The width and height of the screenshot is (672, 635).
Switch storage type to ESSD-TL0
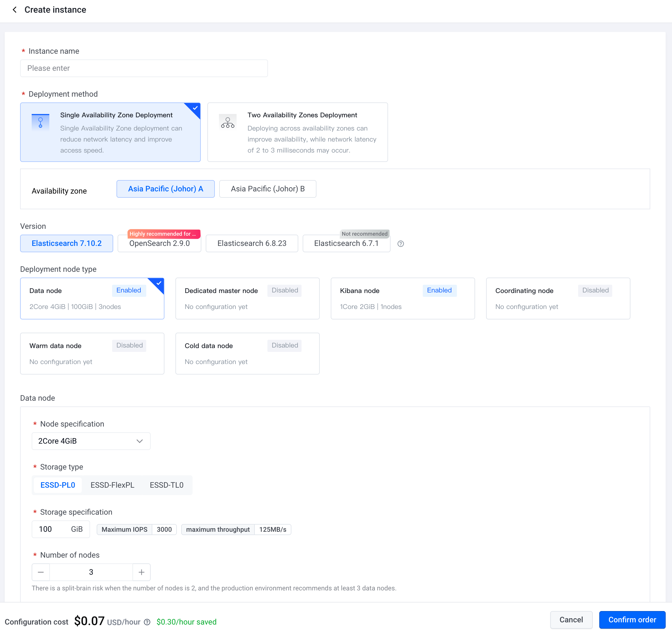[x=167, y=485]
